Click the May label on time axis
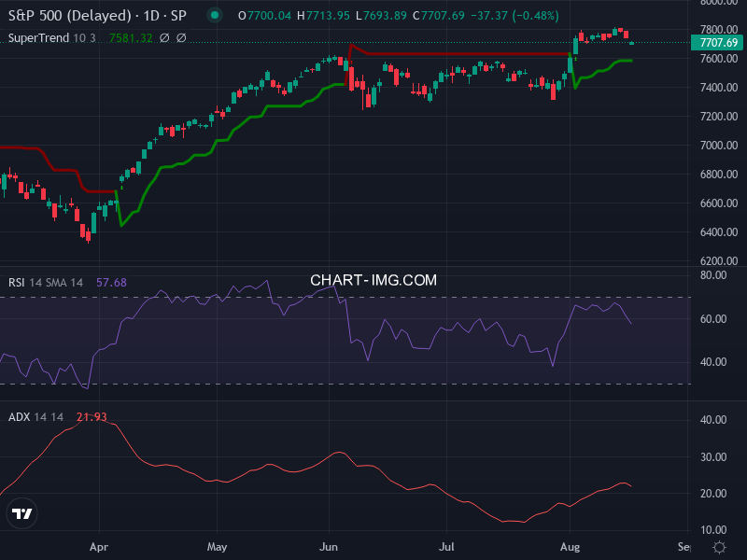This screenshot has height=560, width=747. pyautogui.click(x=217, y=547)
